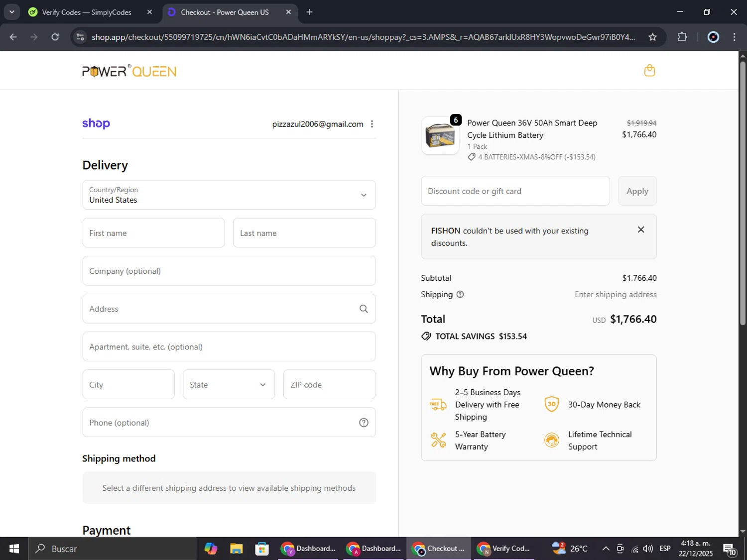Expand the Country/Region dropdown
Image resolution: width=747 pixels, height=560 pixels.
(229, 195)
